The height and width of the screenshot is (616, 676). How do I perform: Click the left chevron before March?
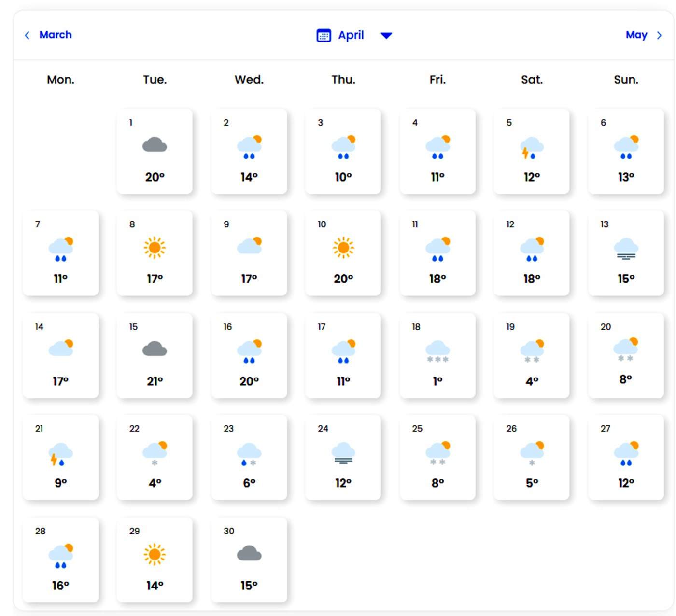coord(28,35)
